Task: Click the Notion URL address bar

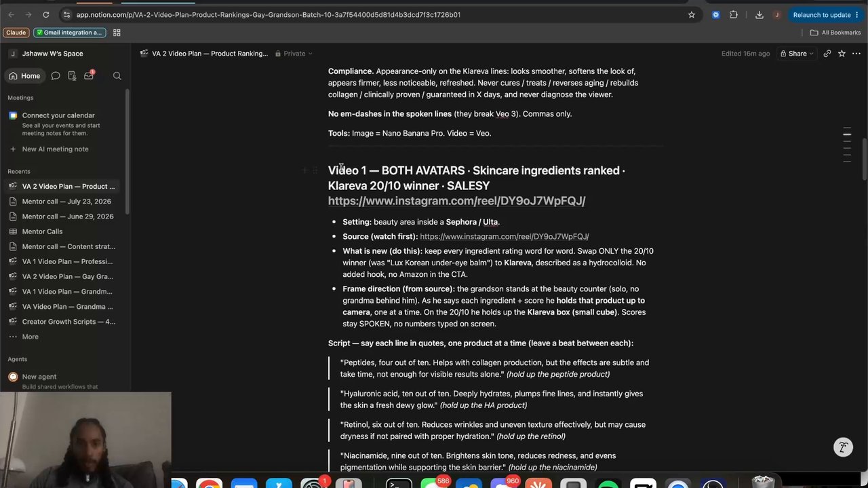Action: pos(268,15)
